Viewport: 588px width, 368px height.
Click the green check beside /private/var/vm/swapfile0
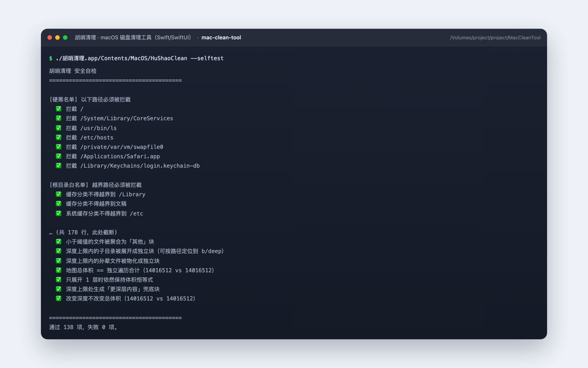pyautogui.click(x=58, y=147)
